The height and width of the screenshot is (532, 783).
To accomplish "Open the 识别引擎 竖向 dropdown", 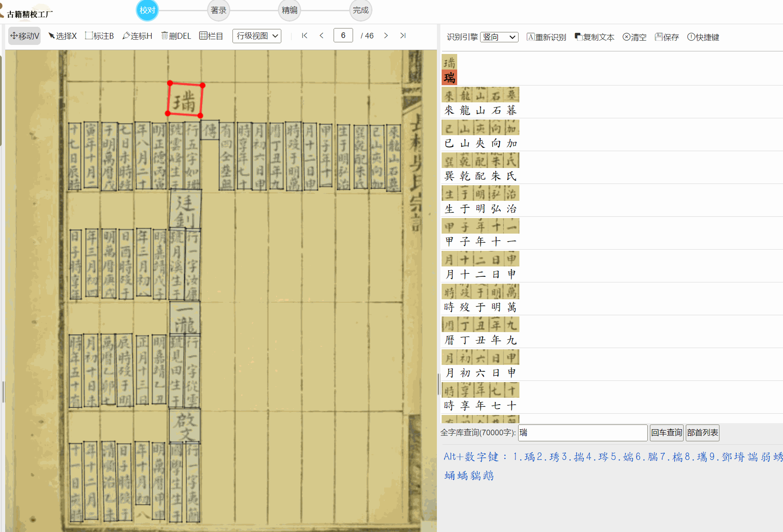I will tap(499, 37).
